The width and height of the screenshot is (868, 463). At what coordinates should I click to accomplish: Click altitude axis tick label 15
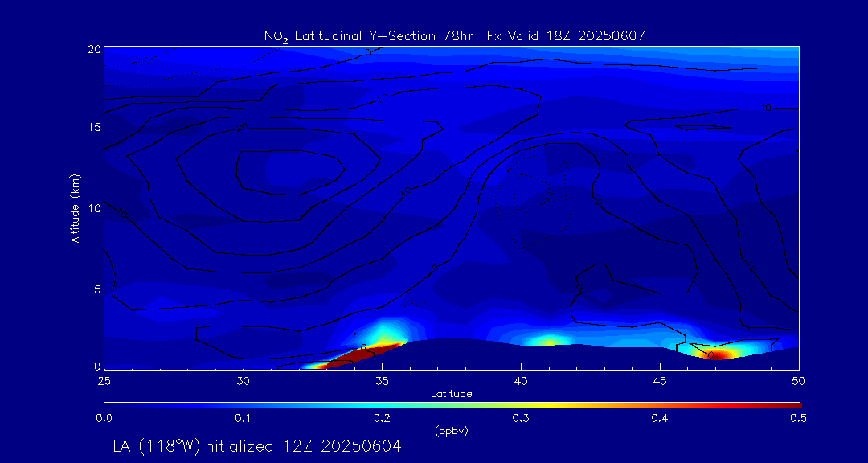(x=94, y=127)
